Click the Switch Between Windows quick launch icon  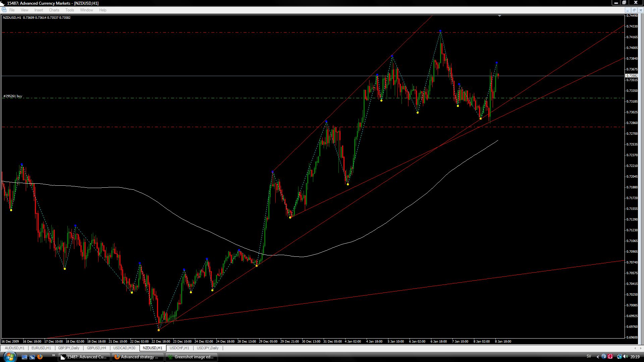[x=32, y=357]
